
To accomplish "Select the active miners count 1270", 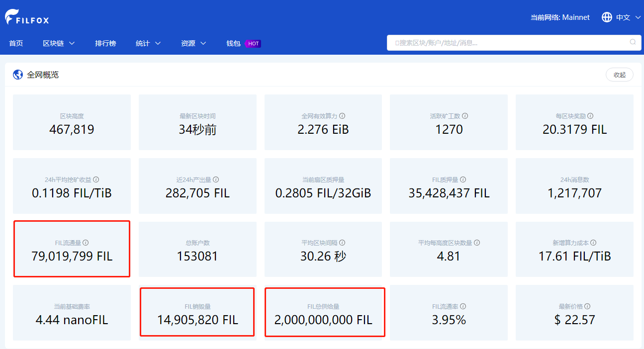I will click(449, 130).
